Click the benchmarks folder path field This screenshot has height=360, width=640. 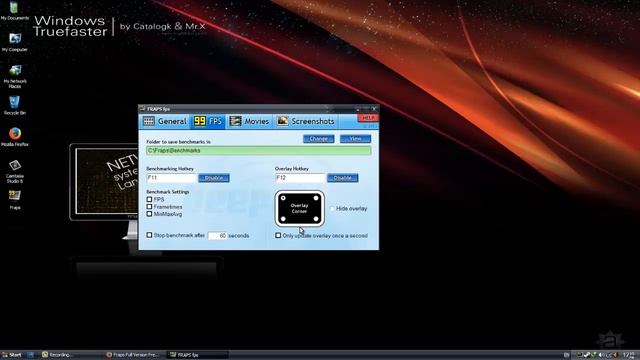pos(259,151)
